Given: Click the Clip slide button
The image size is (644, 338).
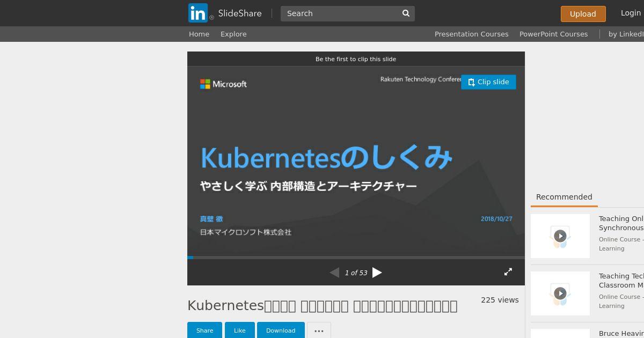Looking at the screenshot, I should [x=488, y=82].
